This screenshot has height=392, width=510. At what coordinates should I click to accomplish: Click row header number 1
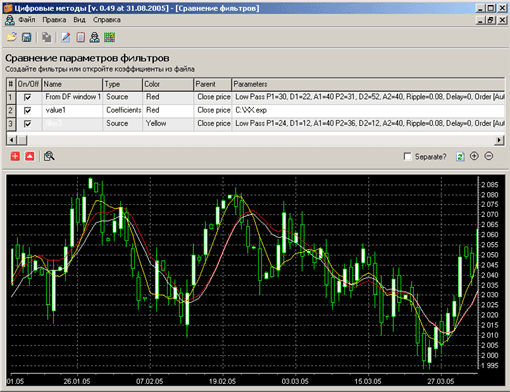tap(11, 97)
